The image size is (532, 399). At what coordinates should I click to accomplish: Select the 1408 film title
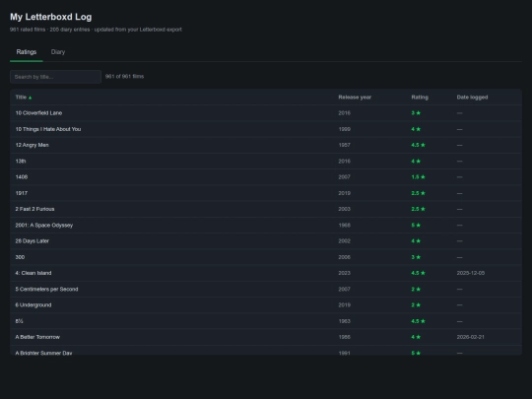(22, 176)
